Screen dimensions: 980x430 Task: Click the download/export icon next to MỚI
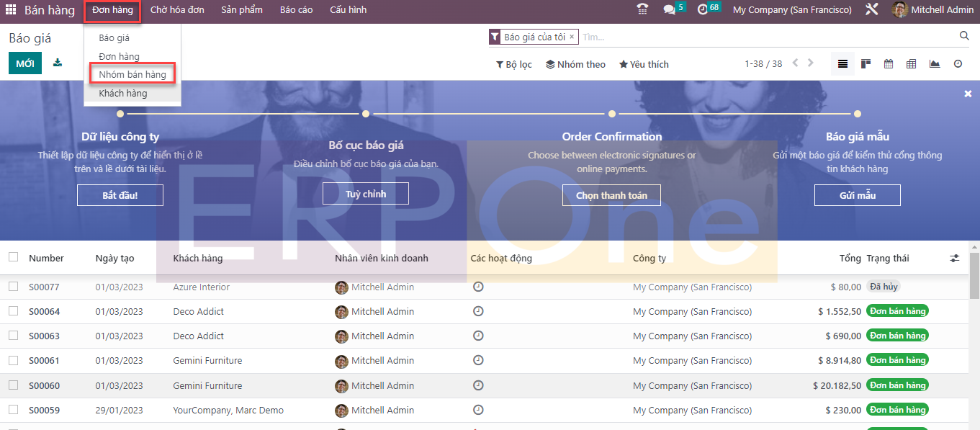(x=58, y=63)
